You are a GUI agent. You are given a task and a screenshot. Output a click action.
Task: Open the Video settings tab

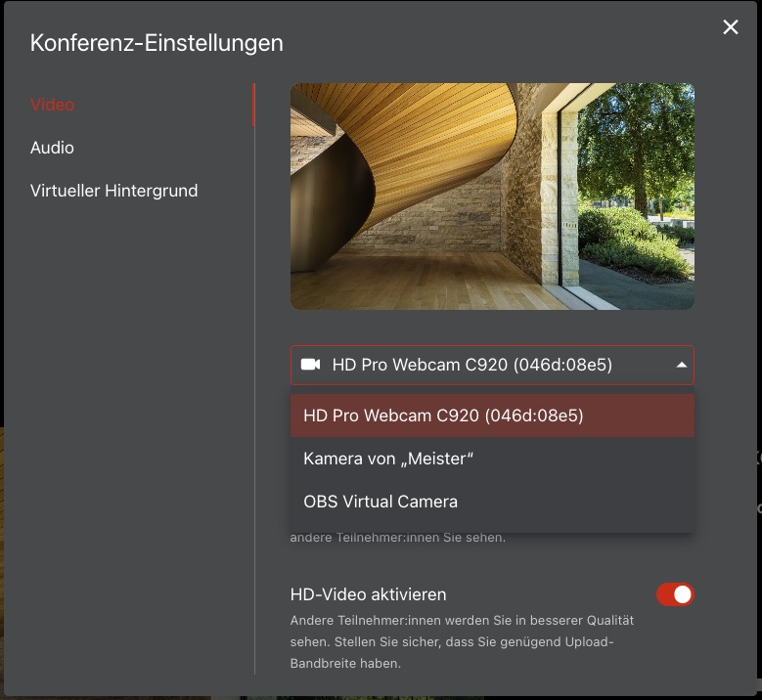(x=53, y=105)
